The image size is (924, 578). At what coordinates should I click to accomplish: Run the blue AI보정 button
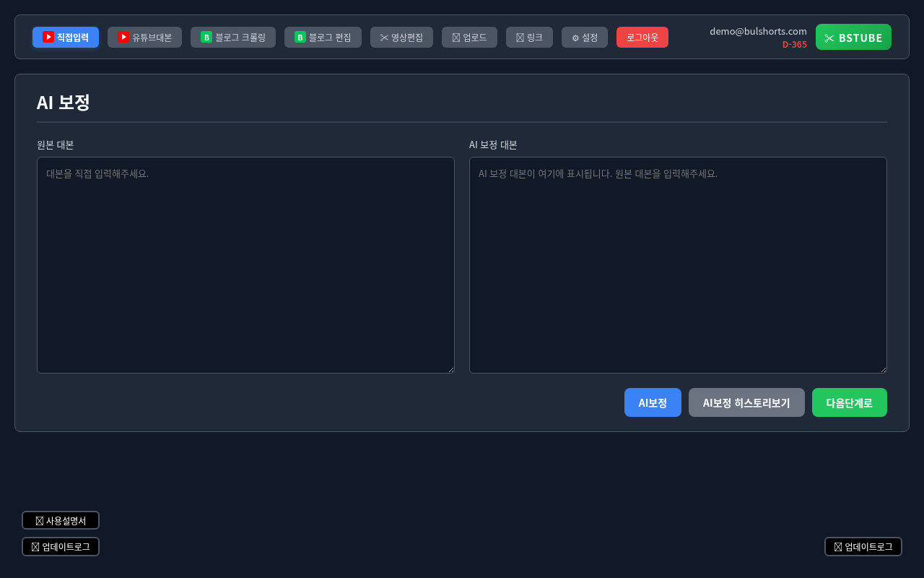[x=653, y=402]
